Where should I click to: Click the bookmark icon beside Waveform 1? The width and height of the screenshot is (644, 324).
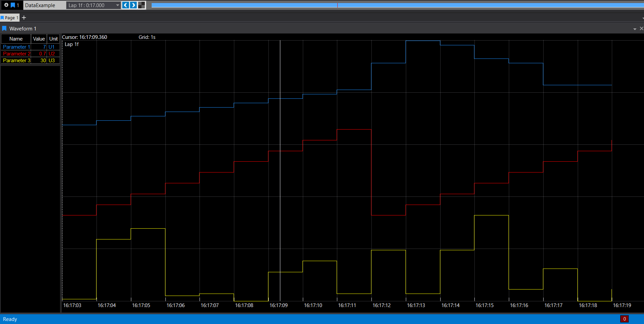tap(4, 28)
